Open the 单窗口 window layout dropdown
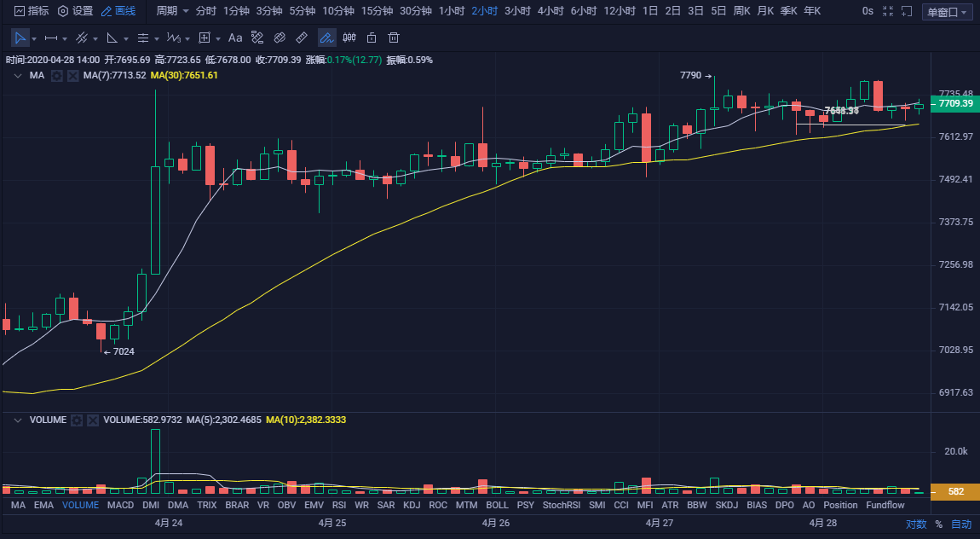 point(946,12)
